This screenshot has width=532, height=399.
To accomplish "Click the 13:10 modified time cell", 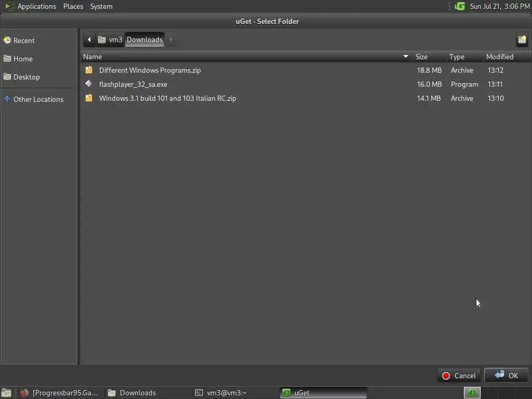I will [495, 98].
